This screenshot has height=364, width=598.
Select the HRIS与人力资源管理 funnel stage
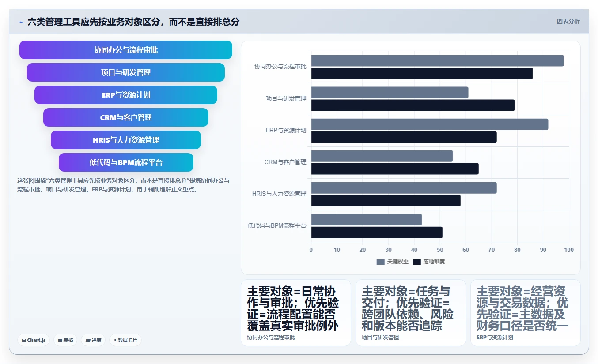(126, 140)
